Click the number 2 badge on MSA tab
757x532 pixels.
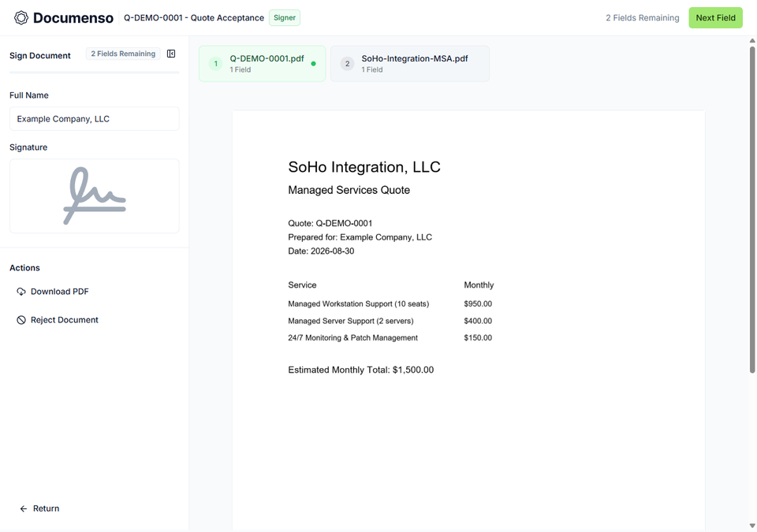[x=347, y=64]
